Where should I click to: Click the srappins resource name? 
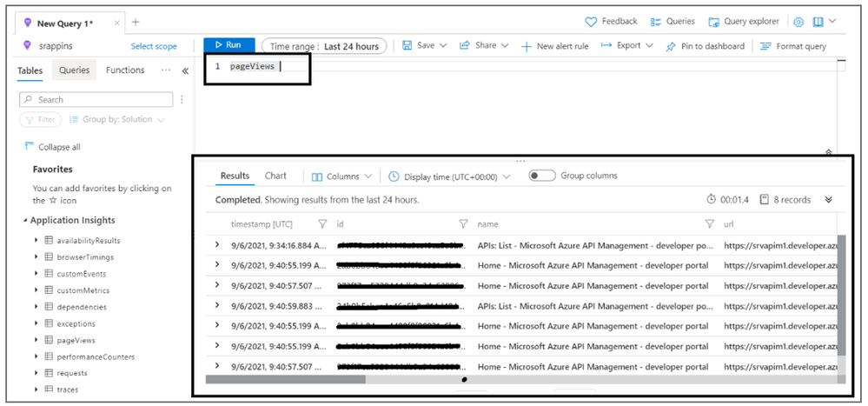click(x=56, y=47)
